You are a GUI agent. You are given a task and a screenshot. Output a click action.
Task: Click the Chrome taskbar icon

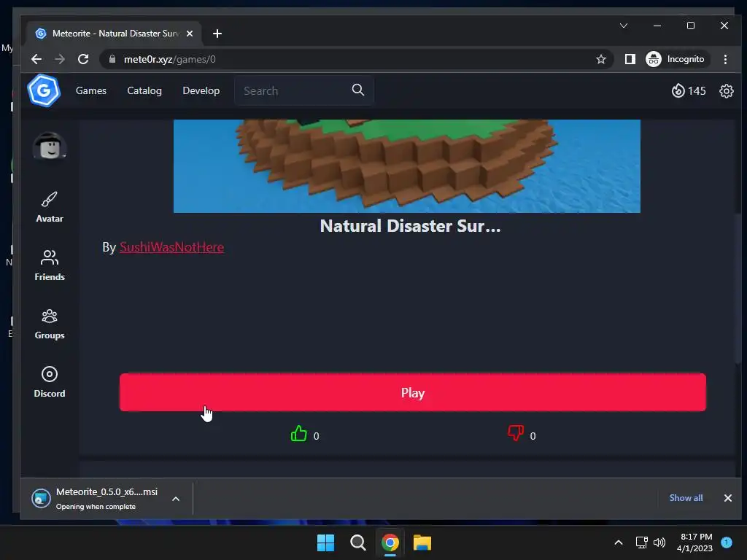(x=390, y=542)
